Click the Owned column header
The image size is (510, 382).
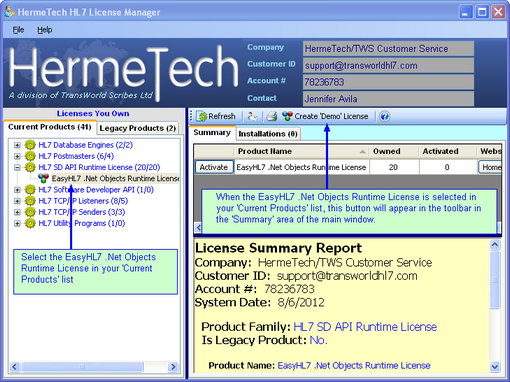tap(394, 151)
